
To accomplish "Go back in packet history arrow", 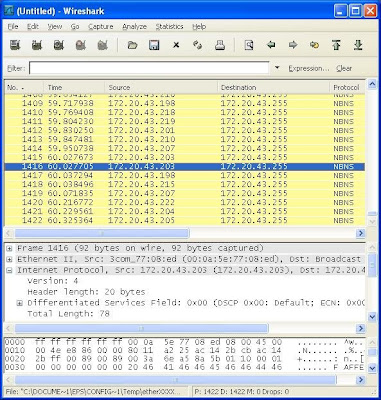I will (x=271, y=45).
